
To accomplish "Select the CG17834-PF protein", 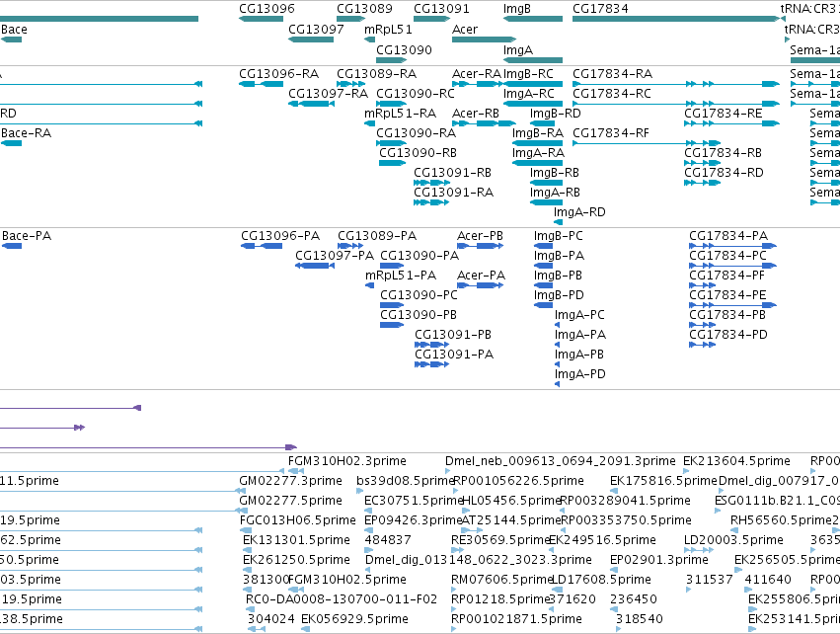I will point(726,276).
